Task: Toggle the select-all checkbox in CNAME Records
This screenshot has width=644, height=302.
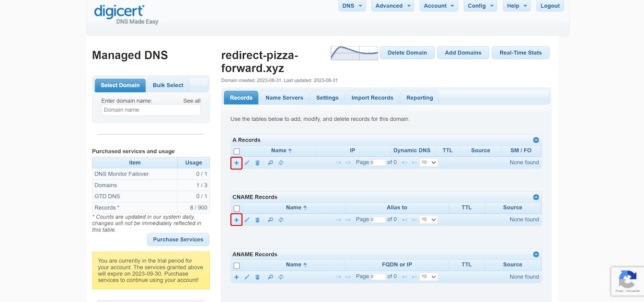Action: [237, 209]
